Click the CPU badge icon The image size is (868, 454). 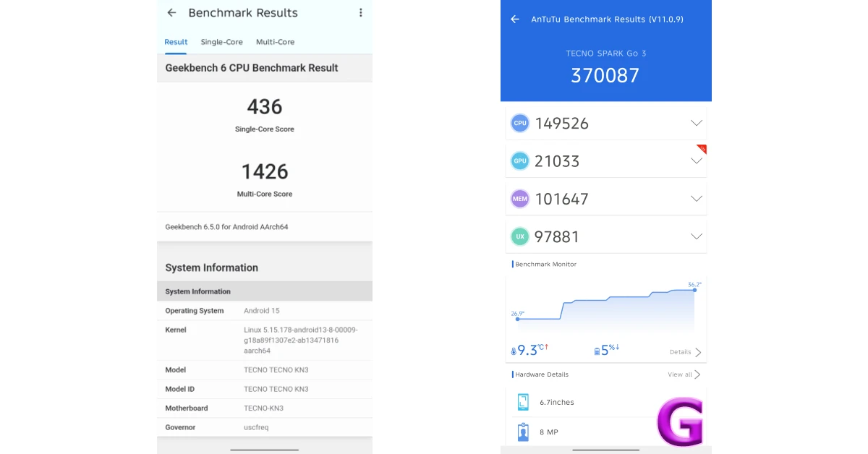[x=519, y=123]
